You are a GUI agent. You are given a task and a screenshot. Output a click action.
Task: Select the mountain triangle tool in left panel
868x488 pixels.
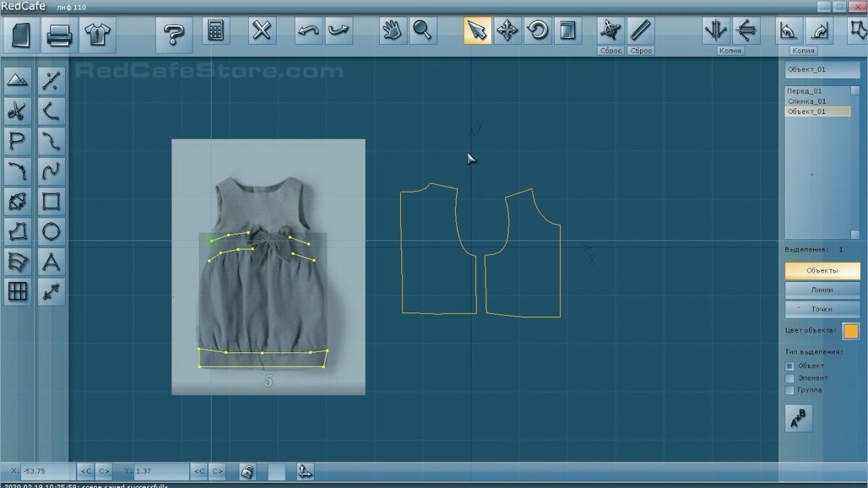coord(18,81)
